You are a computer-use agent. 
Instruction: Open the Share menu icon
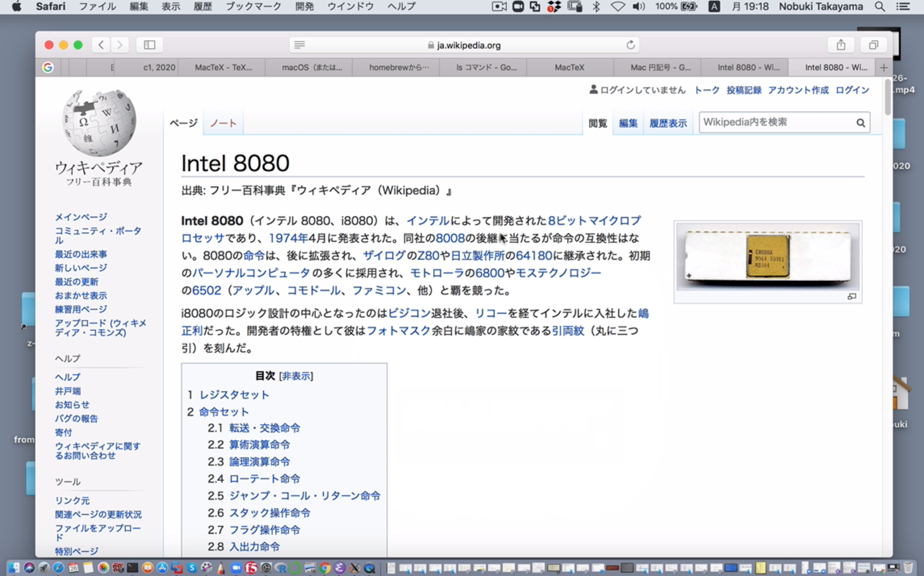pos(841,45)
